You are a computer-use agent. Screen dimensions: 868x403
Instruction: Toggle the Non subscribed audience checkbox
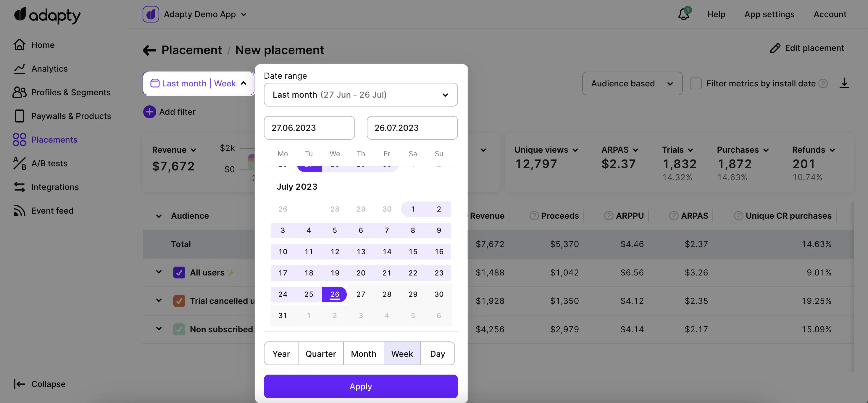click(179, 329)
